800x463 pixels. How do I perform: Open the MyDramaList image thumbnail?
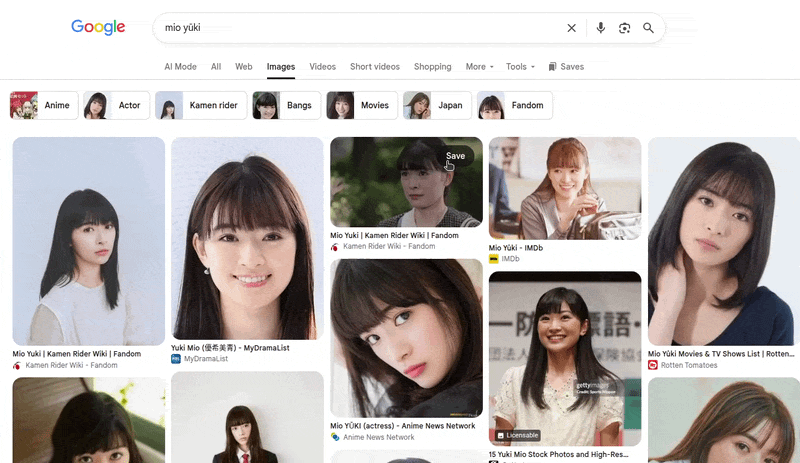click(x=247, y=238)
